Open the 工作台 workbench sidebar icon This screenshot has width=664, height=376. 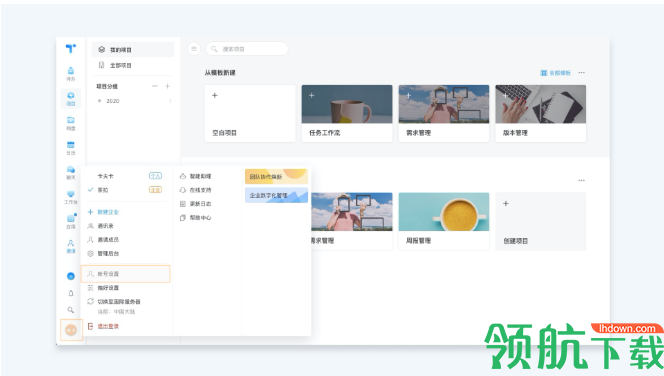71,197
